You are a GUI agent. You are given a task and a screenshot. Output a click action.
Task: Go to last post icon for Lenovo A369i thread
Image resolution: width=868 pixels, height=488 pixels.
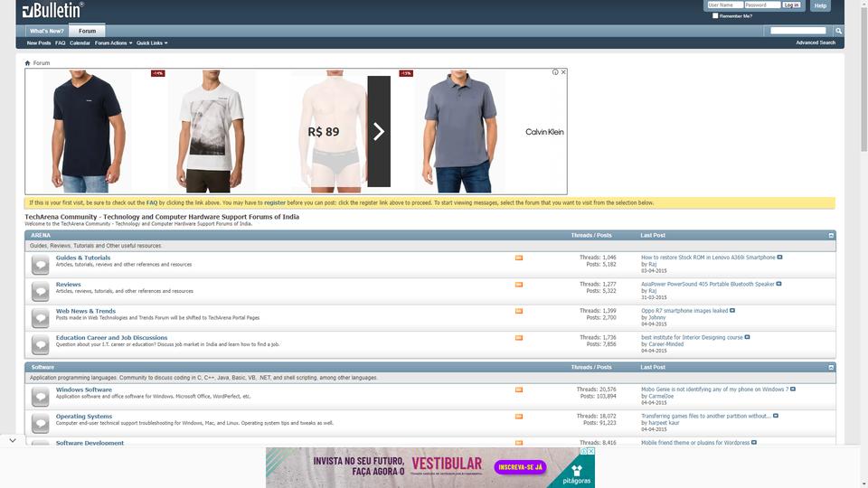pos(779,258)
